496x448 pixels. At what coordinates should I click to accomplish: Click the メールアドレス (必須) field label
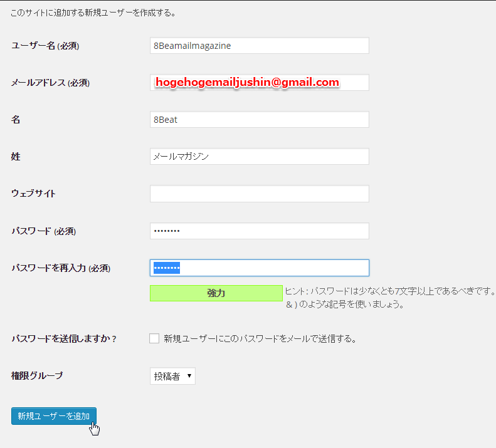click(x=50, y=83)
